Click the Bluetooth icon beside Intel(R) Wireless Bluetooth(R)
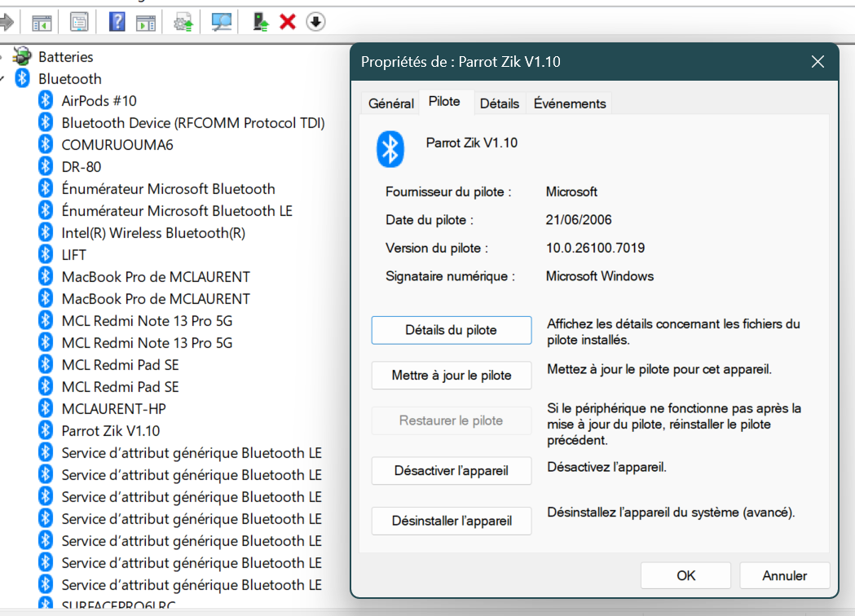 [46, 232]
